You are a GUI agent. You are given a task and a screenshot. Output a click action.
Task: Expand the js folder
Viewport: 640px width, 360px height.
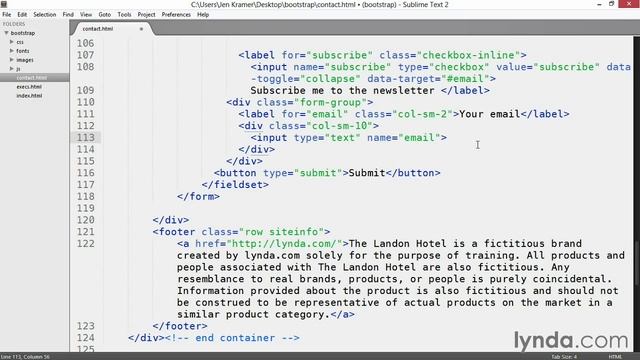[12, 69]
